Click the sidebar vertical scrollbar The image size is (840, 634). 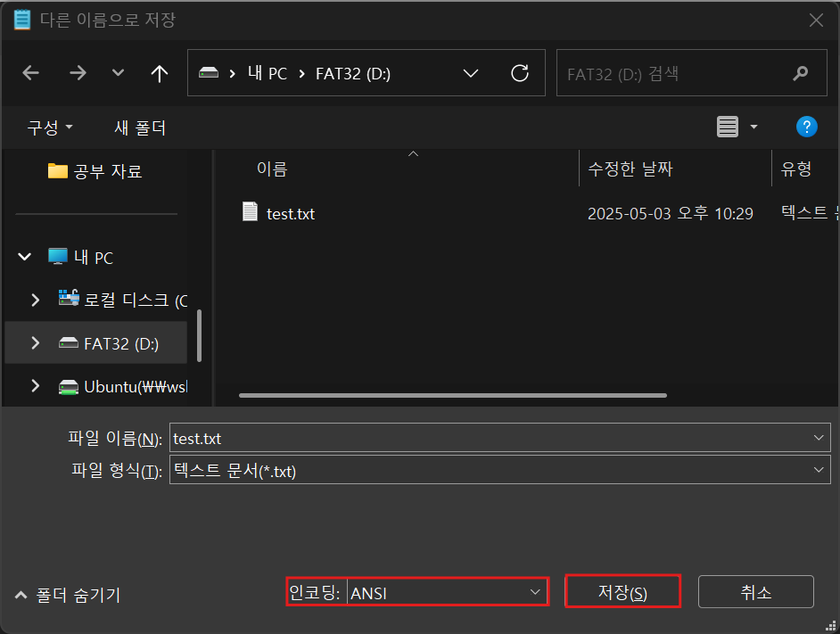(x=199, y=336)
